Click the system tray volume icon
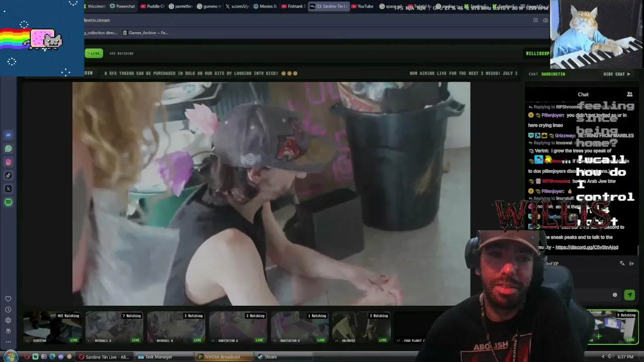Viewport: 644px width, 362px height. [610, 357]
